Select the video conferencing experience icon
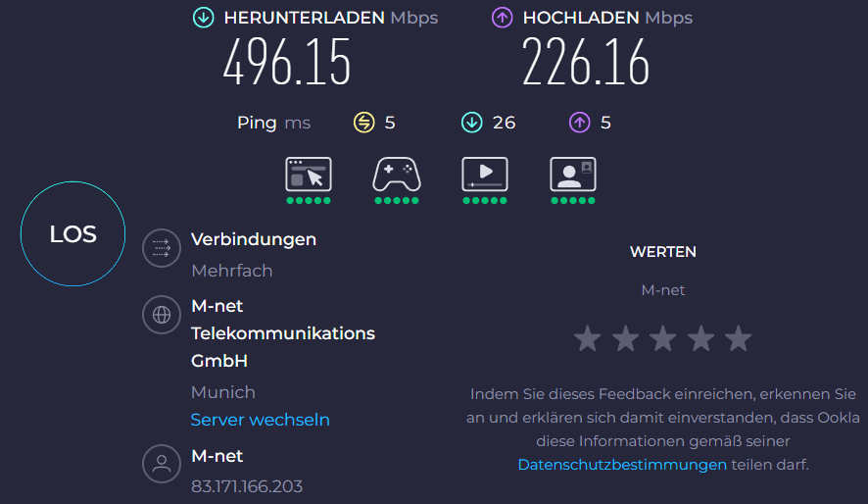 pyautogui.click(x=573, y=175)
